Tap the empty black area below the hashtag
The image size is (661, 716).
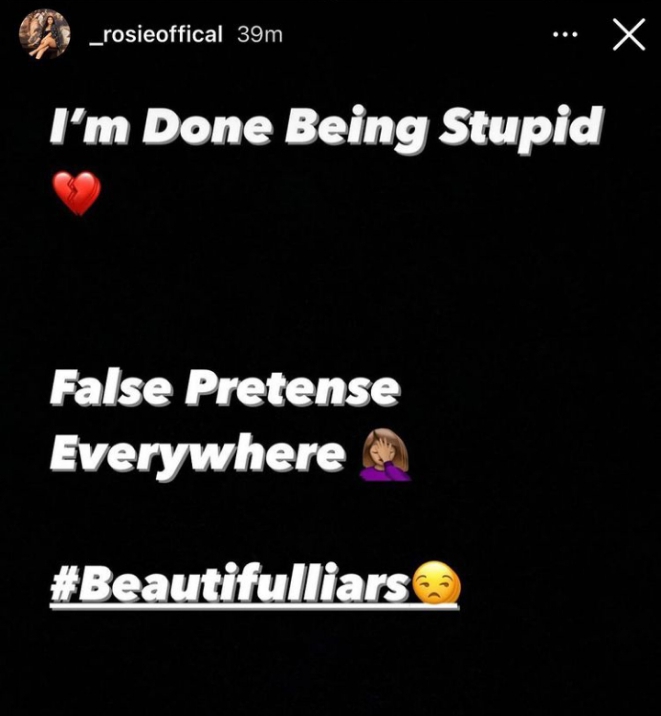tap(330, 664)
